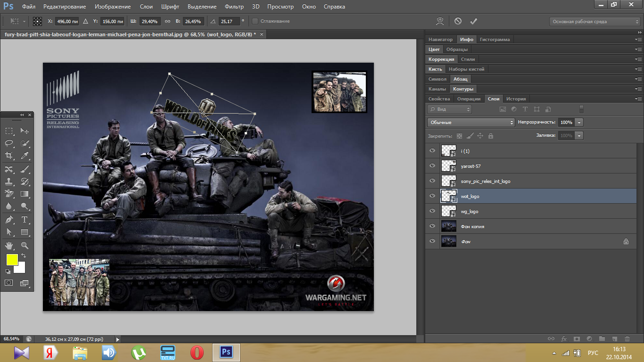Select the Patch healing tool

pos(9,169)
